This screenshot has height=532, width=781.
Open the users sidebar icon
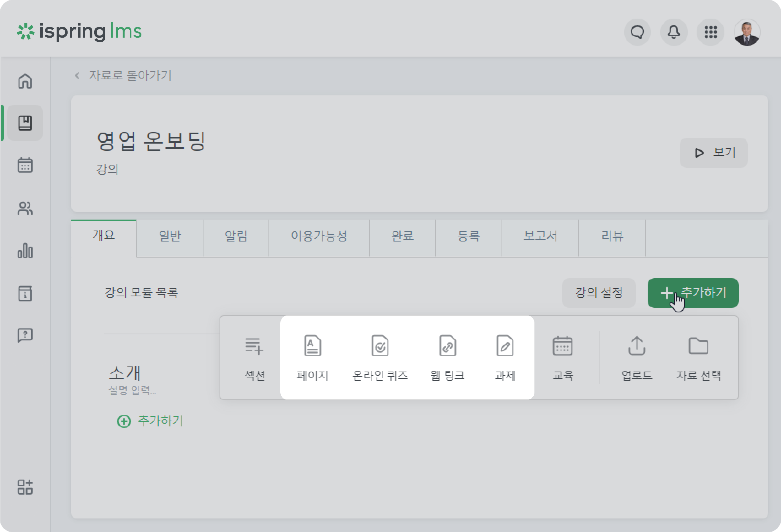(25, 208)
